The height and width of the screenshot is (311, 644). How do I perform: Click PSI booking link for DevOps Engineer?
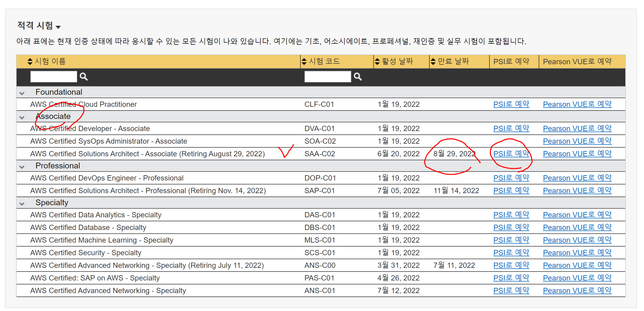point(511,178)
